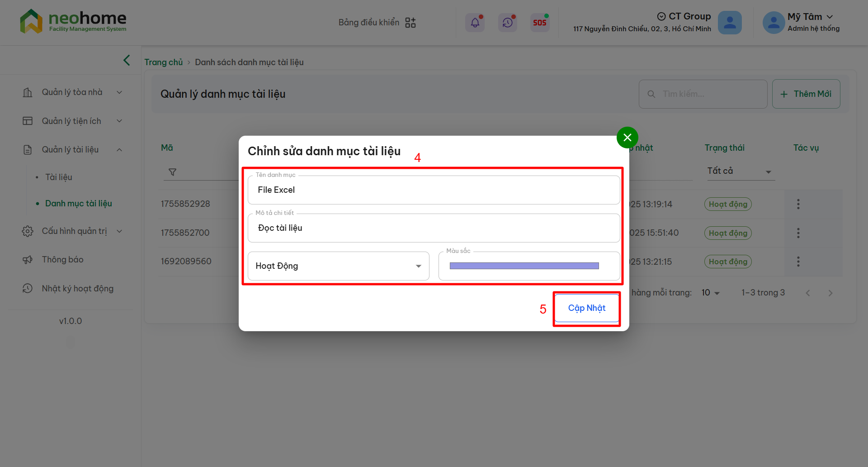Pick the purple Màu sắc color swatch

(524, 266)
